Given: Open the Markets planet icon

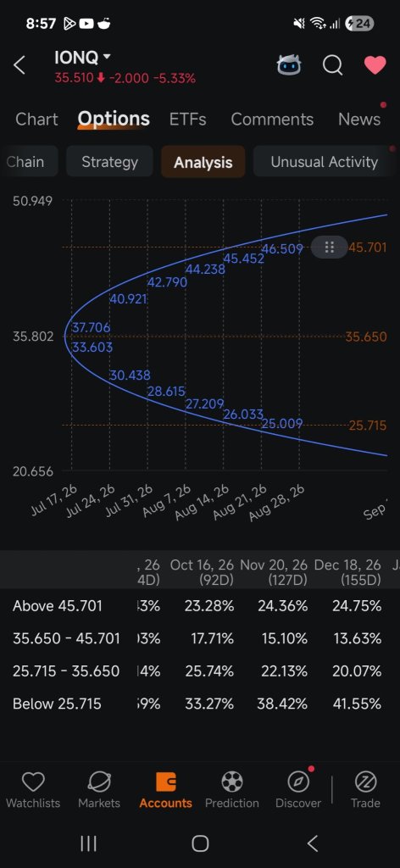Looking at the screenshot, I should [x=99, y=782].
